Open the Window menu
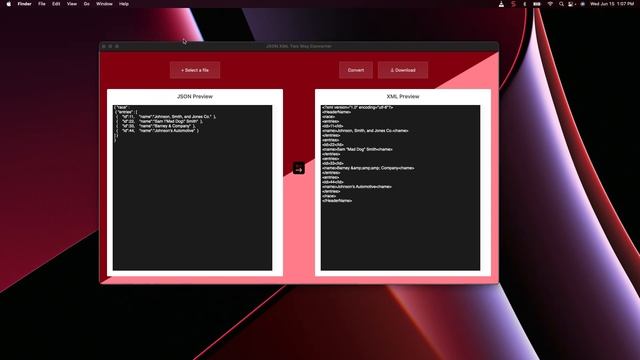The image size is (640, 360). [x=104, y=4]
